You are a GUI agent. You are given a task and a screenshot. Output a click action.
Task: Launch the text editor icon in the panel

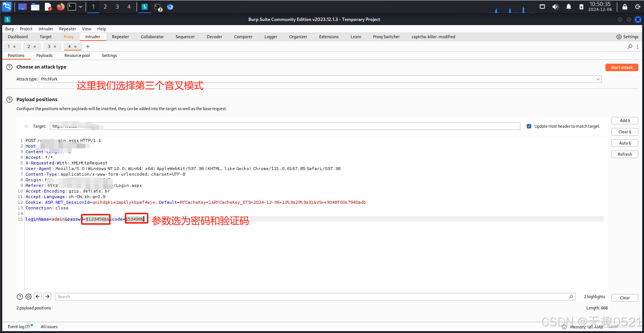tap(48, 7)
